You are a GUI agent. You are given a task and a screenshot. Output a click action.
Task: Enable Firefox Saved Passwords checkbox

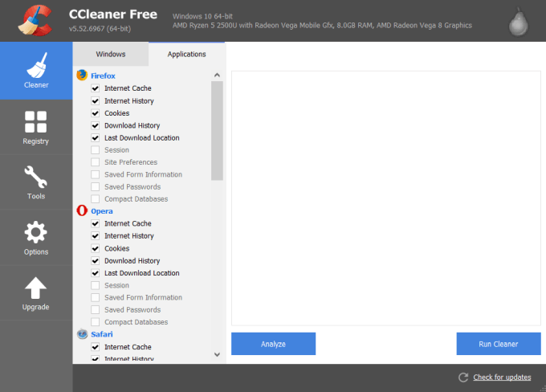[x=96, y=186]
